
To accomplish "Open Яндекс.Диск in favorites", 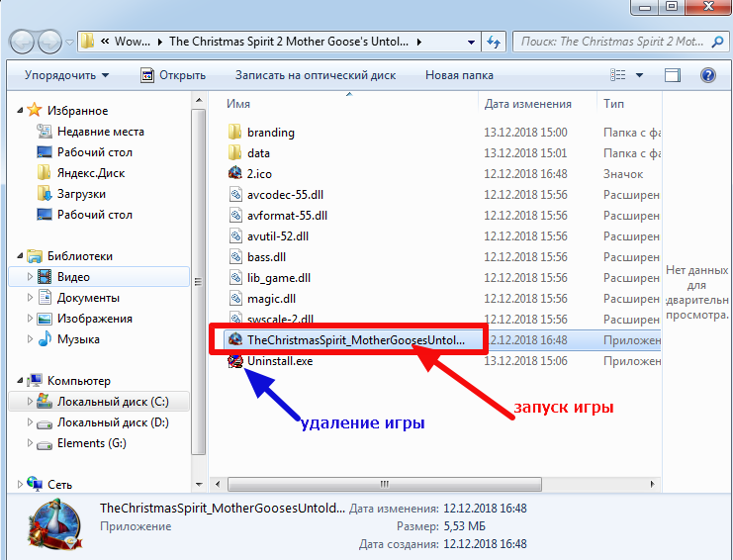I will point(91,173).
